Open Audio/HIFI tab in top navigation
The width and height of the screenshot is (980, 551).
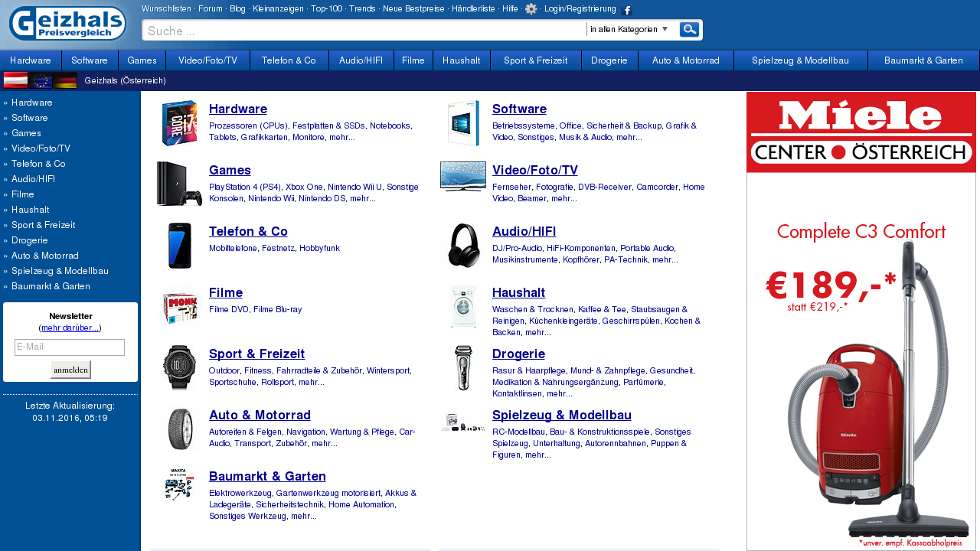[361, 60]
